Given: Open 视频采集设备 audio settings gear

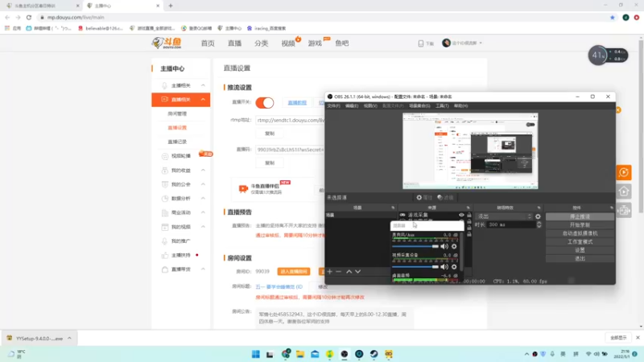Looking at the screenshot, I should (x=454, y=267).
